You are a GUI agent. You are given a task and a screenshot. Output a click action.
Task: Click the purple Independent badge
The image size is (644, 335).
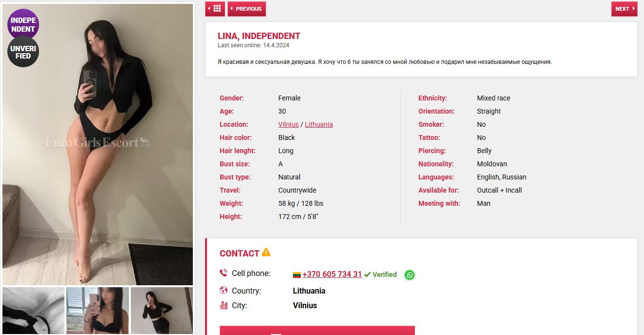click(23, 25)
